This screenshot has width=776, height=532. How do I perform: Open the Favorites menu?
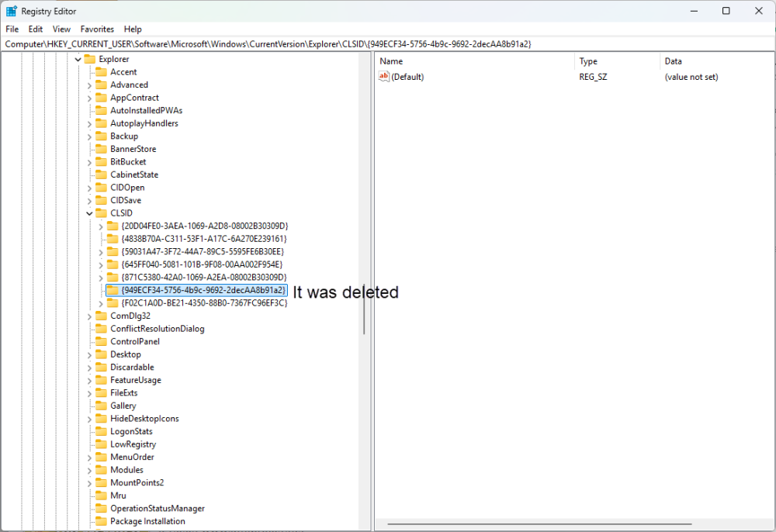tap(97, 29)
